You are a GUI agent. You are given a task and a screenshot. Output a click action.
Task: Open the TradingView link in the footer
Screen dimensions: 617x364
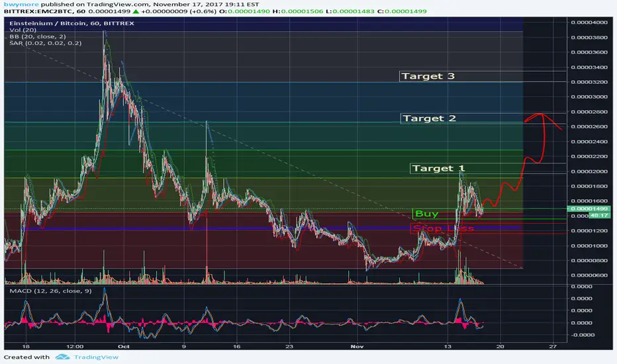click(96, 357)
